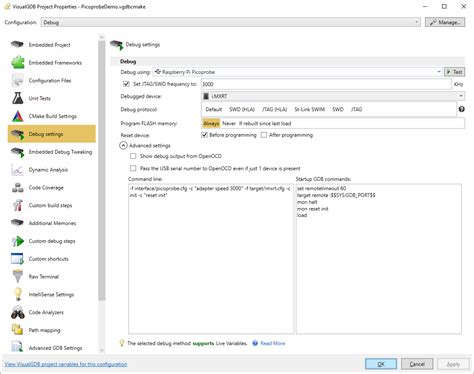Enable Reset device After programming checkbox

(x=264, y=135)
